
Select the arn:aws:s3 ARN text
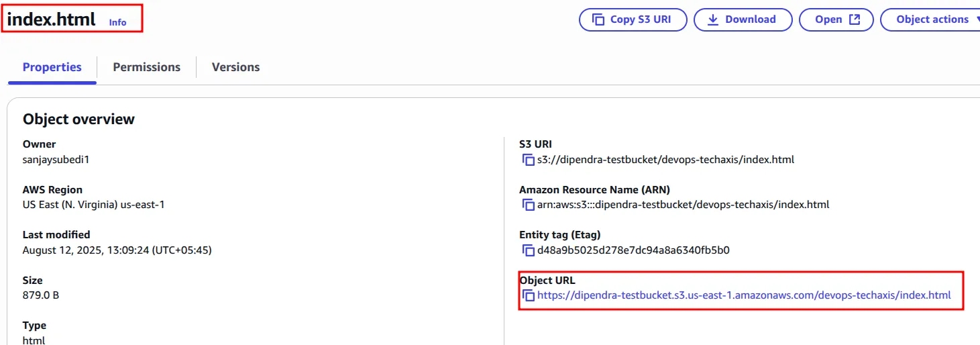[x=683, y=205]
